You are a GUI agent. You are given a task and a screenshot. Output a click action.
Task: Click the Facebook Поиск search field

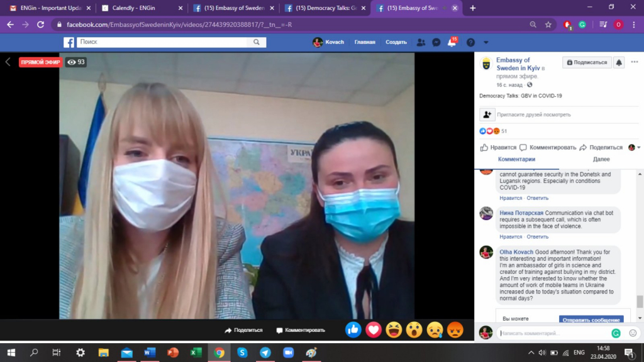[x=163, y=42]
